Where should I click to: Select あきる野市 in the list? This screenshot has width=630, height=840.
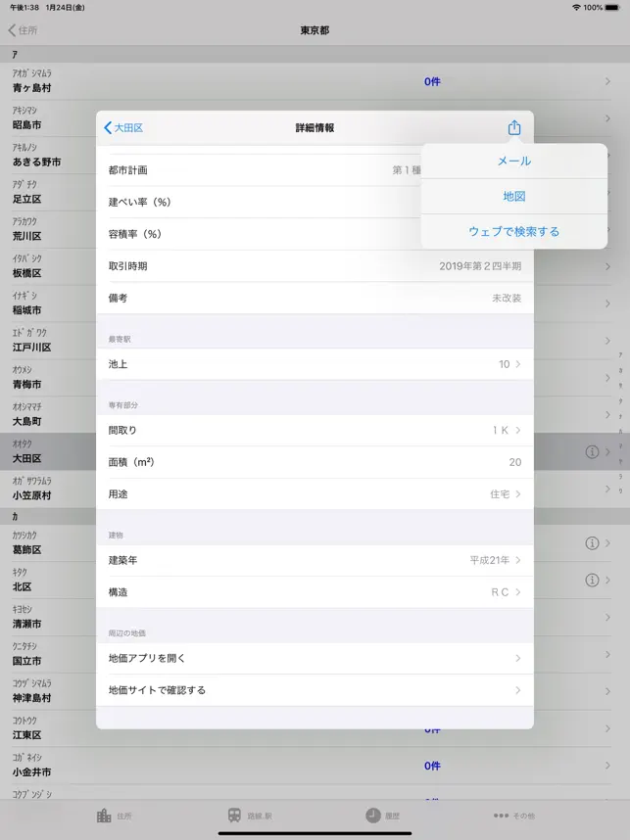36,162
